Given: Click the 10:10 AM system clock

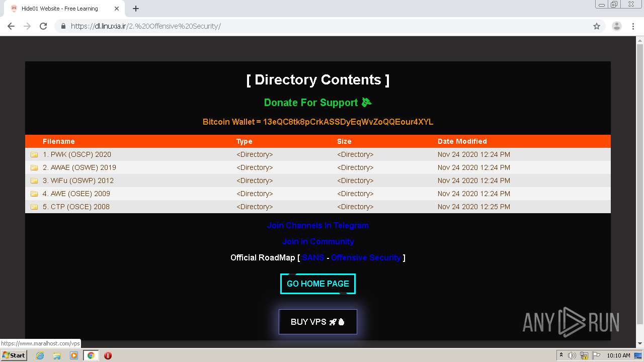Looking at the screenshot, I should [x=619, y=355].
